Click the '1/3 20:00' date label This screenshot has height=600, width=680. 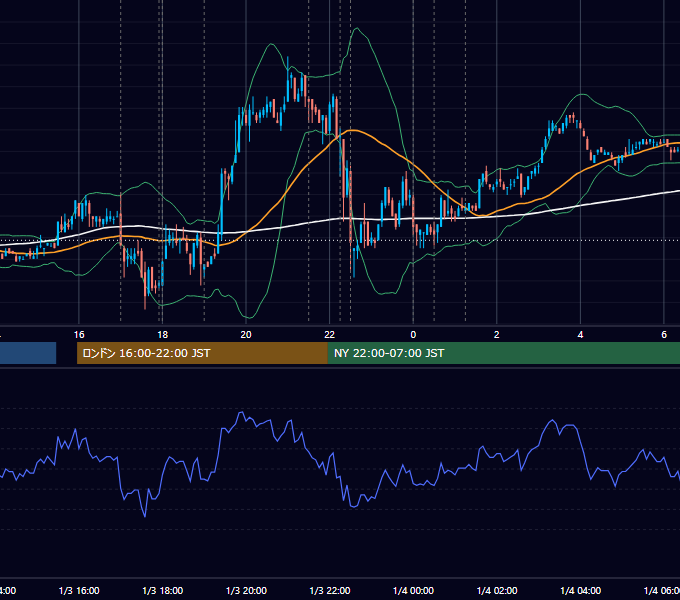pyautogui.click(x=246, y=590)
